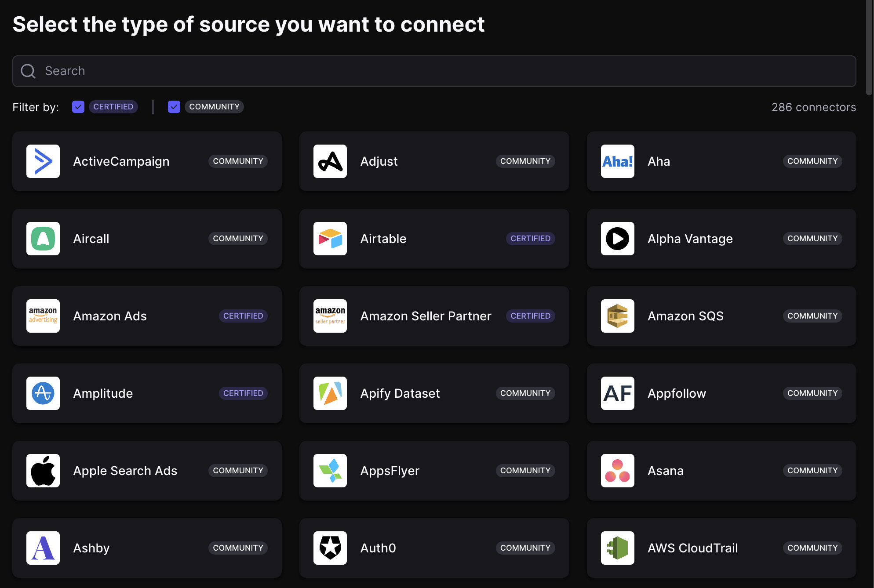This screenshot has width=874, height=588.
Task: Select the Aircall connector name
Action: [x=91, y=239]
